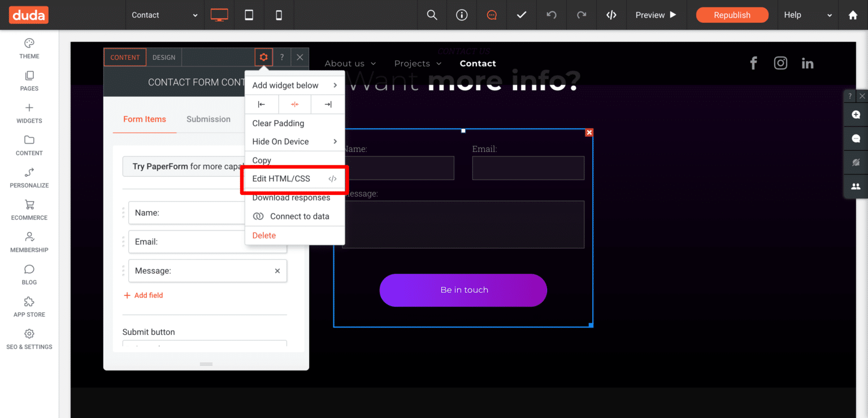
Task: Open developer mode code icon
Action: [611, 15]
